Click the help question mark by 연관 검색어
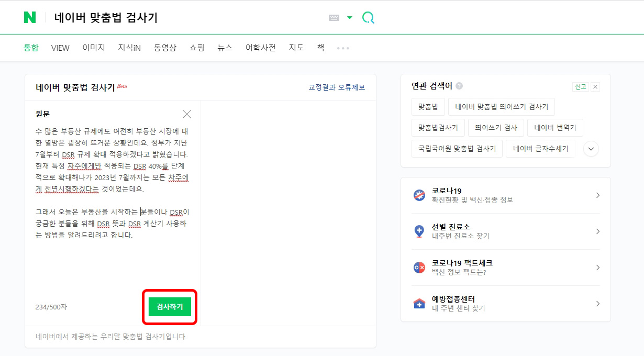The width and height of the screenshot is (644, 356). (459, 86)
